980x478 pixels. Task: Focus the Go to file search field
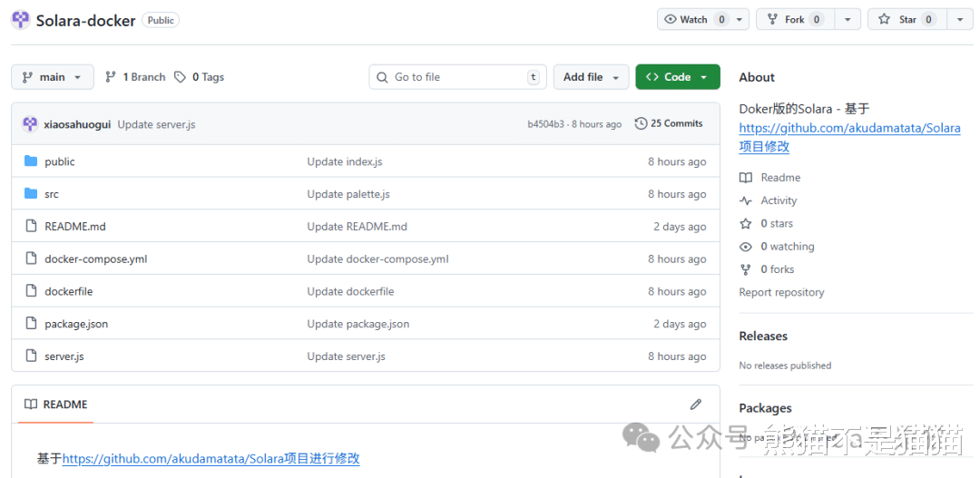point(457,77)
